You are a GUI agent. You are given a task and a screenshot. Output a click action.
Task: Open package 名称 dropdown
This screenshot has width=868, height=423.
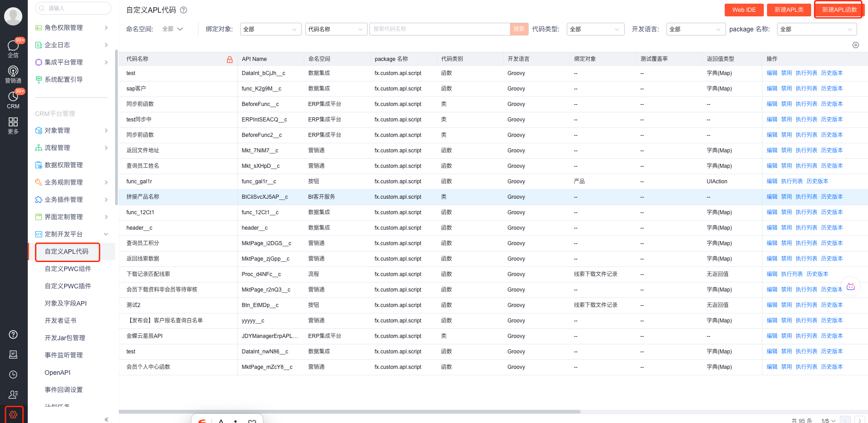[x=817, y=29]
